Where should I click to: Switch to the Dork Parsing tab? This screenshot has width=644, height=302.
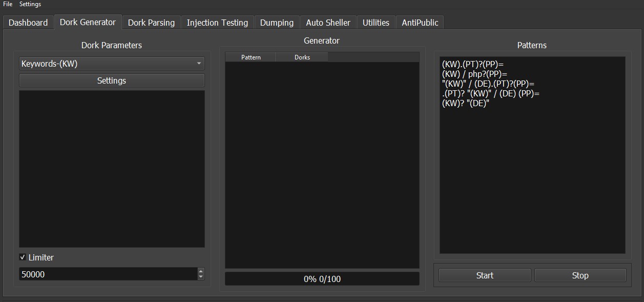point(151,23)
